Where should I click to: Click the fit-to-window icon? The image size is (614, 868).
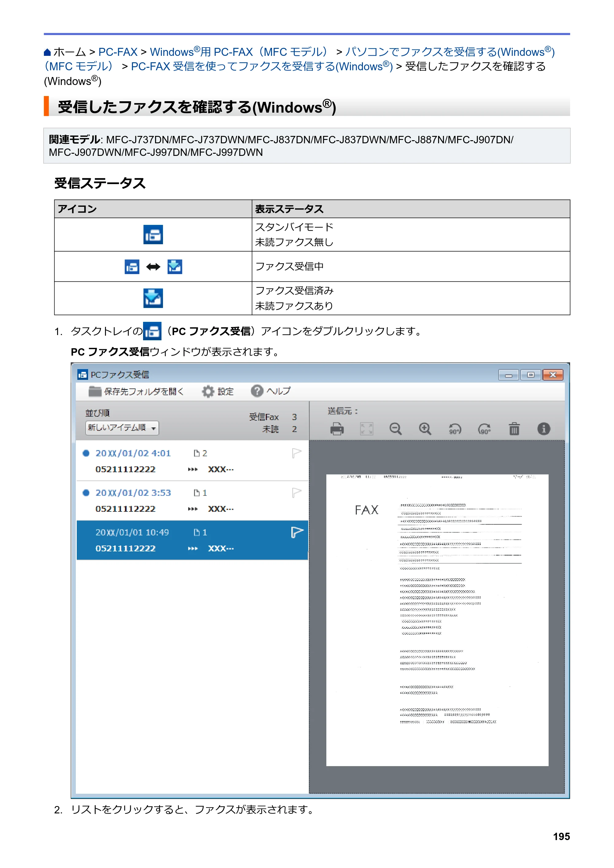coord(366,429)
